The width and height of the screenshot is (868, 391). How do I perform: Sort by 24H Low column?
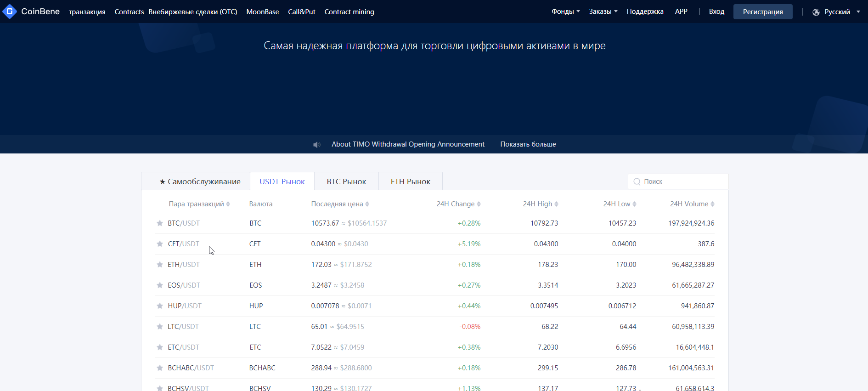[x=620, y=204]
